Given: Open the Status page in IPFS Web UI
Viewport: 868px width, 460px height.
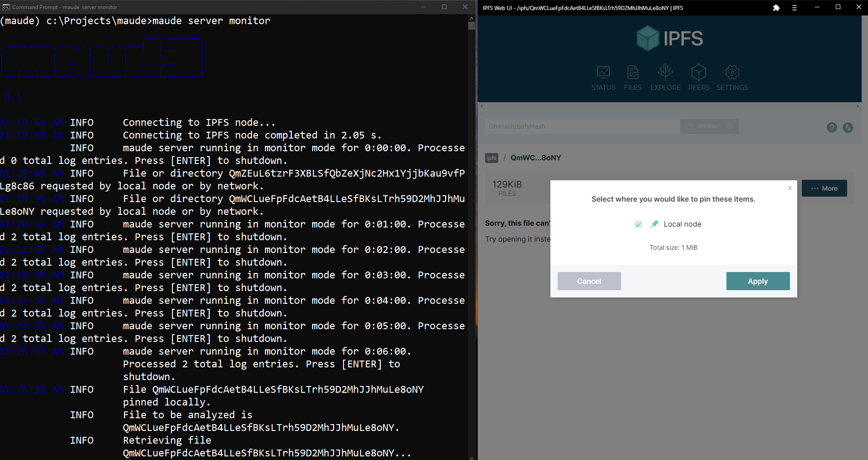Looking at the screenshot, I should 603,78.
